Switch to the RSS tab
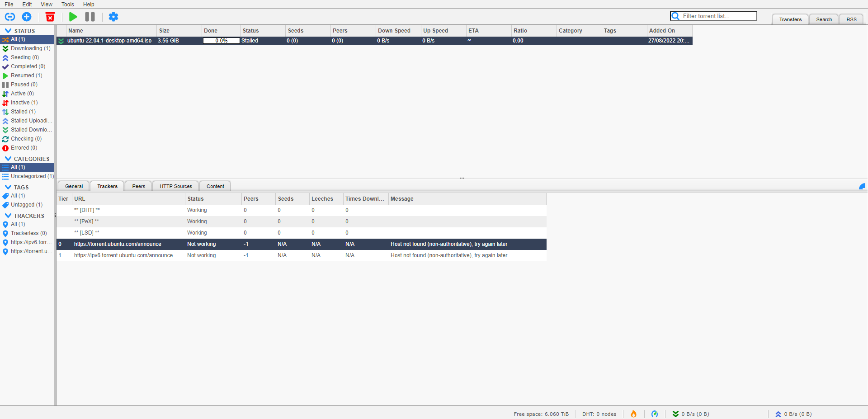This screenshot has height=419, width=868. [x=852, y=19]
